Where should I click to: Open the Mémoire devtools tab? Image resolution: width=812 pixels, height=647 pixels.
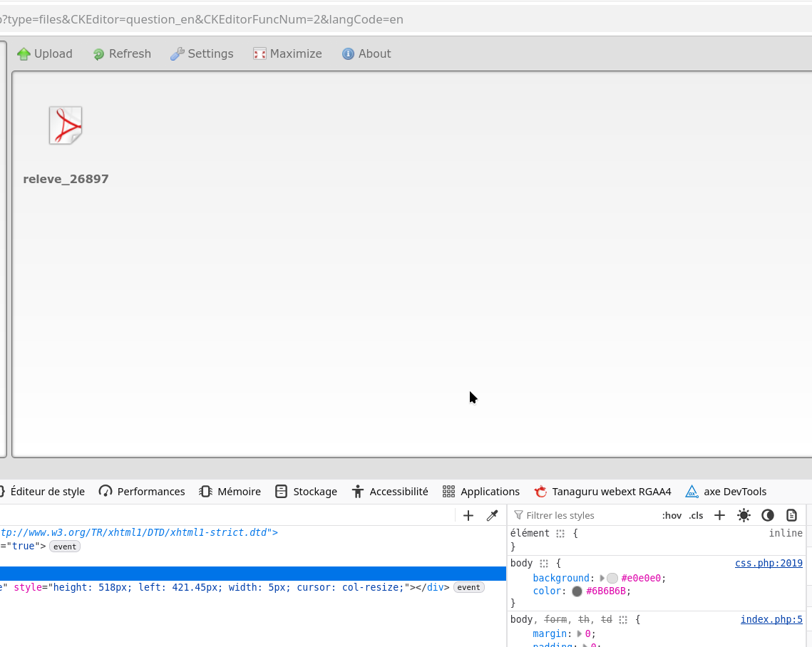(230, 492)
